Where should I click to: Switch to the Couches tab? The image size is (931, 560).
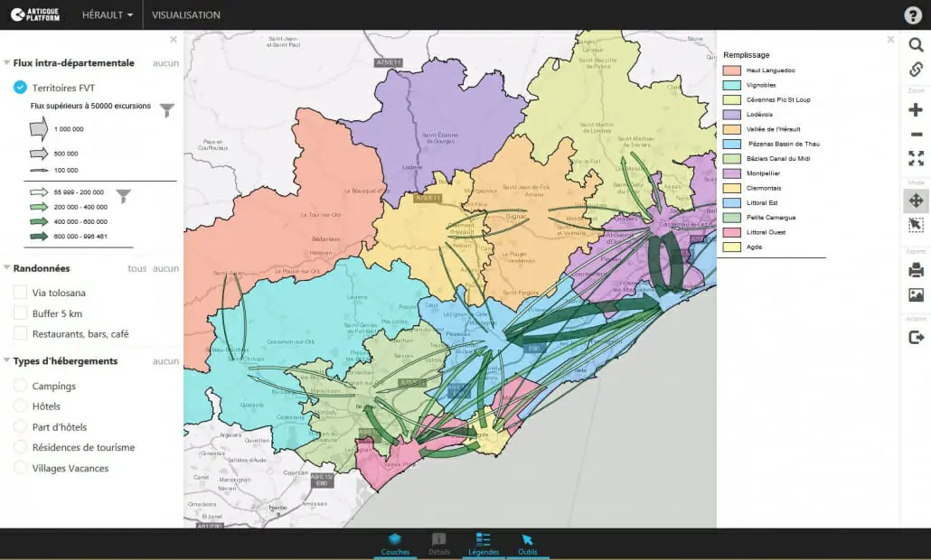[x=395, y=544]
